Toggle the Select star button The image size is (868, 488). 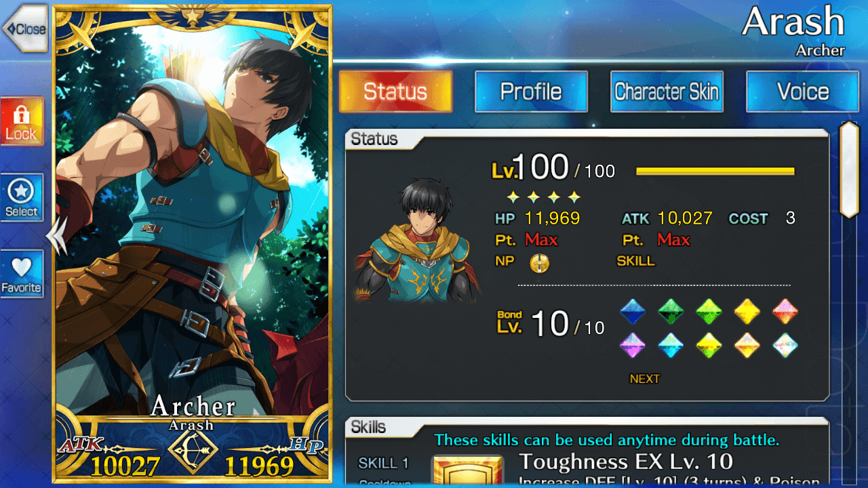tap(22, 197)
